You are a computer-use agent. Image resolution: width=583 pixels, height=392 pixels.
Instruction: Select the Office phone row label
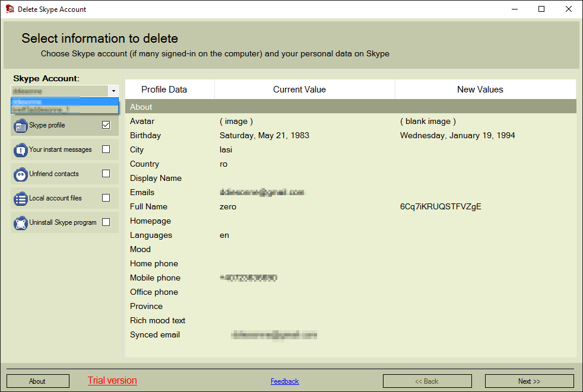pos(154,292)
